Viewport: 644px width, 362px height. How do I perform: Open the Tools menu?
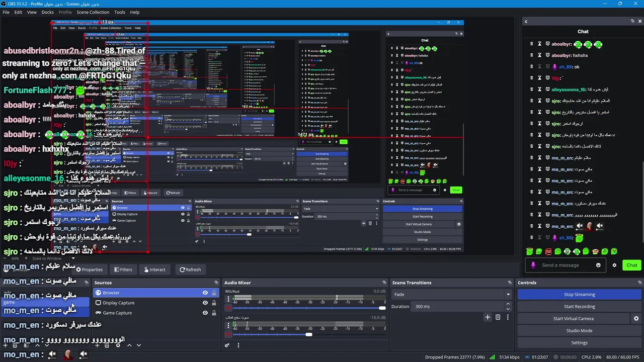point(120,12)
